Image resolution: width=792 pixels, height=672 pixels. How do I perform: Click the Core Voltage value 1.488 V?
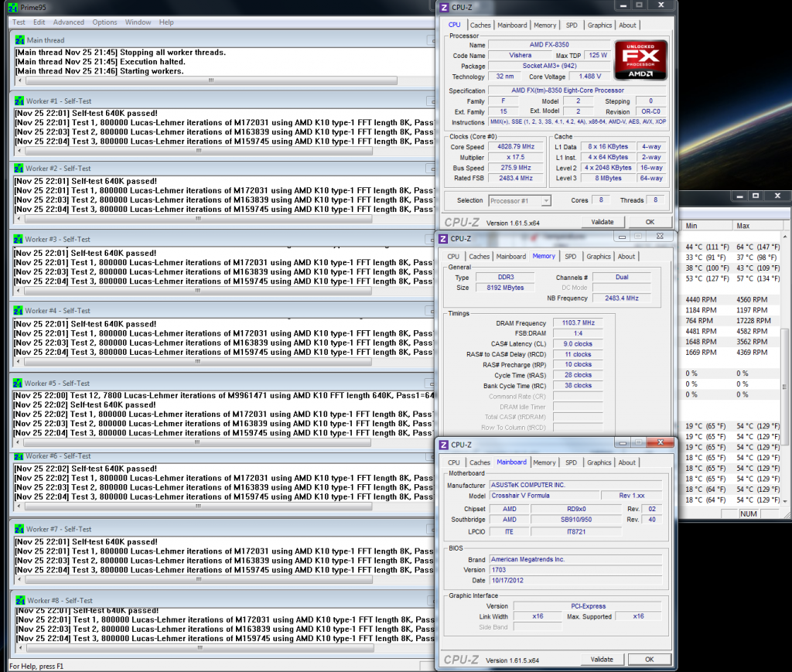589,77
